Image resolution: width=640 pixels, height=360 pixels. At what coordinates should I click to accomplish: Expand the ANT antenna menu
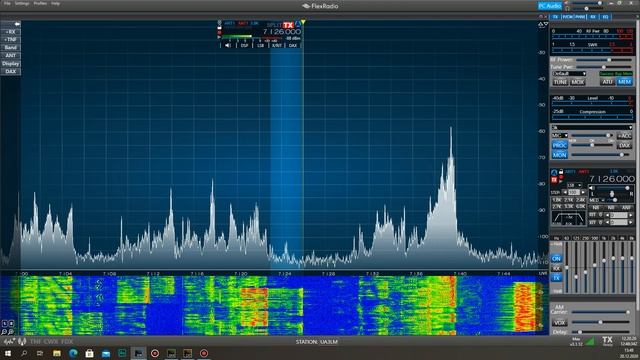11,56
